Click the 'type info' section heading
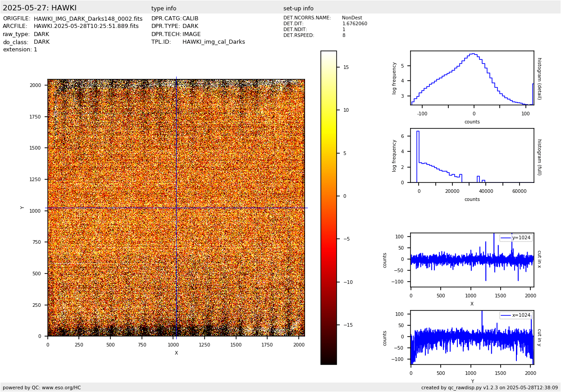561x392 pixels. click(164, 9)
